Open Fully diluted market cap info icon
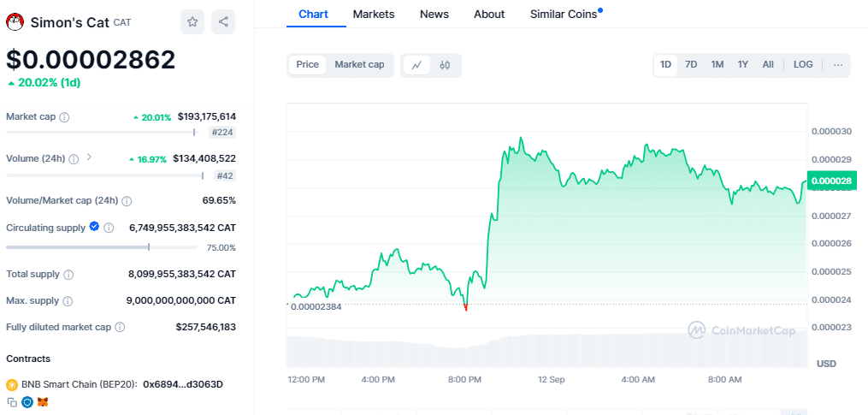868x415 pixels. pyautogui.click(x=120, y=328)
